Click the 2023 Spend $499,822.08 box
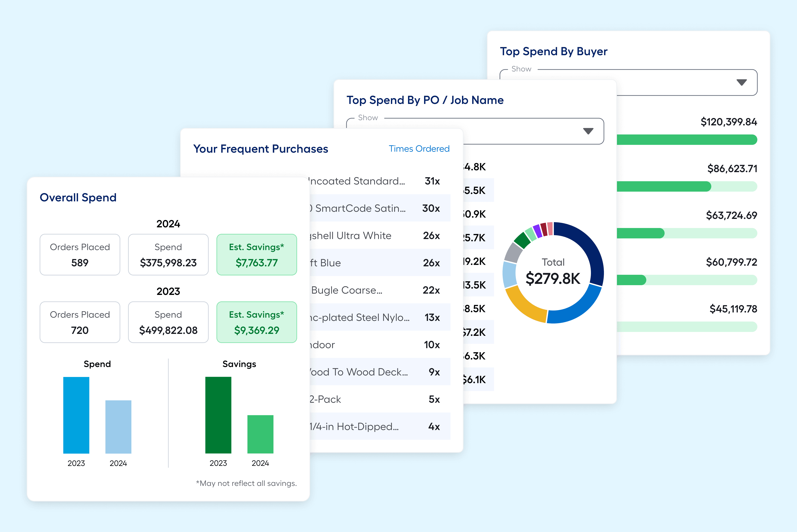Screen dimensions: 797x532 coord(168,322)
